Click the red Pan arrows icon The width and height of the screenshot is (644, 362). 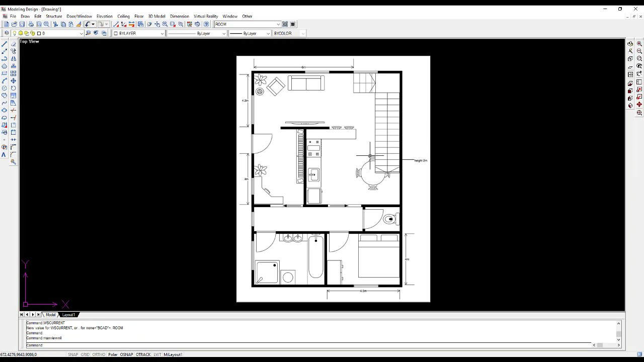pyautogui.click(x=639, y=105)
